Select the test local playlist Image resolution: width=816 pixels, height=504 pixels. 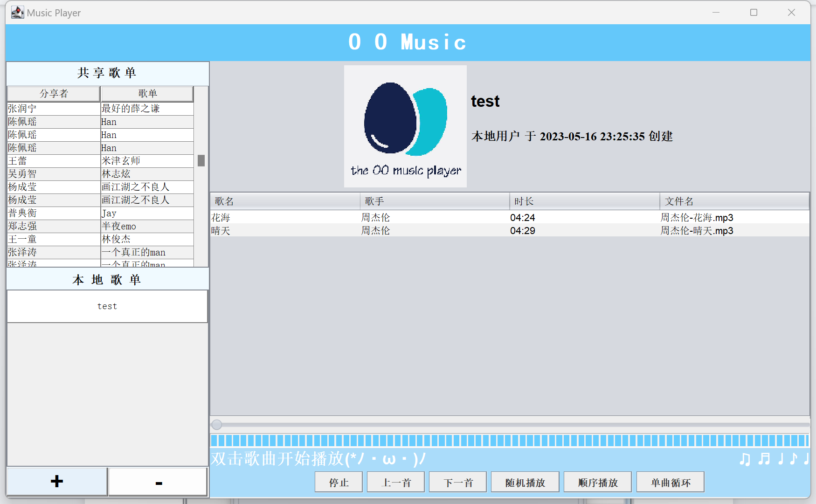[x=107, y=306]
